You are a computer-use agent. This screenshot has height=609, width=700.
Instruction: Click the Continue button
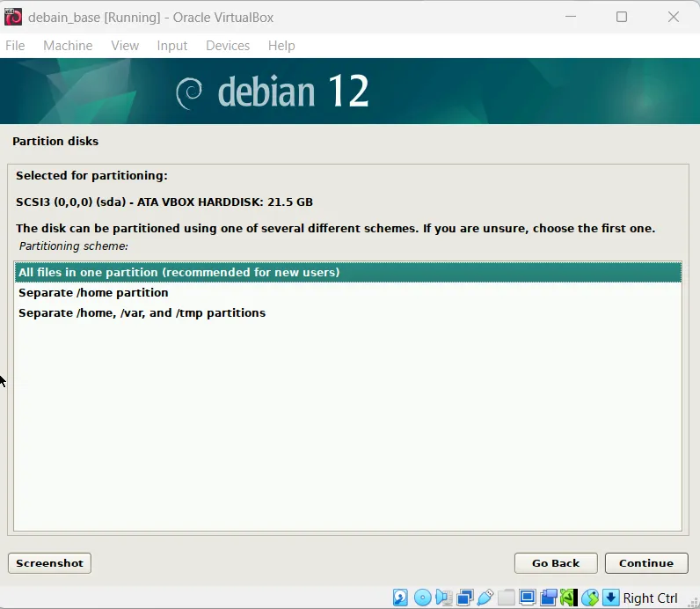(646, 563)
